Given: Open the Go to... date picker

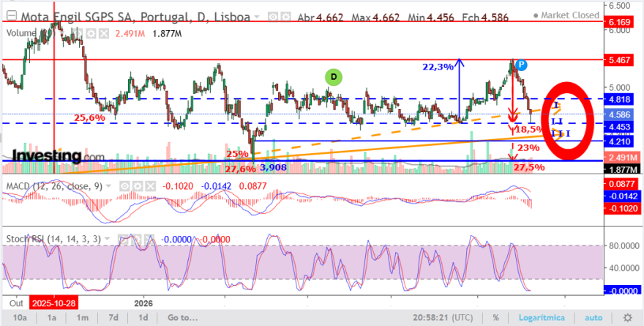Looking at the screenshot, I should (183, 317).
